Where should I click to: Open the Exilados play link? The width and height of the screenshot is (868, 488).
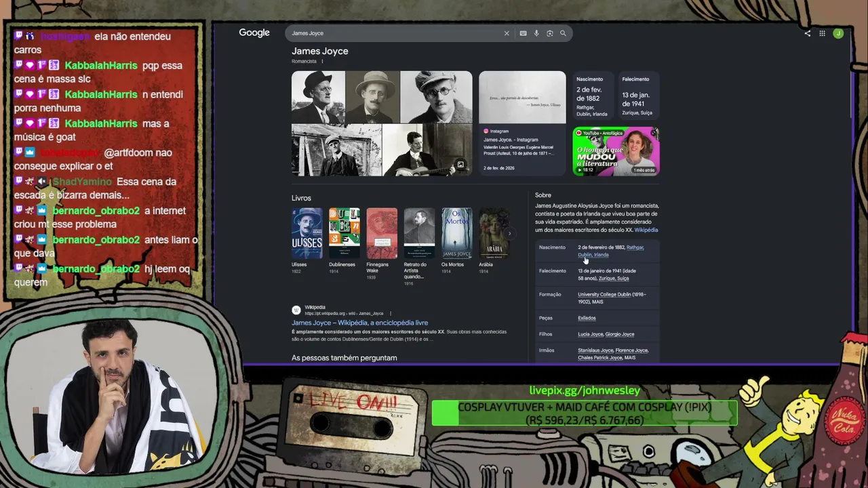[x=587, y=318]
